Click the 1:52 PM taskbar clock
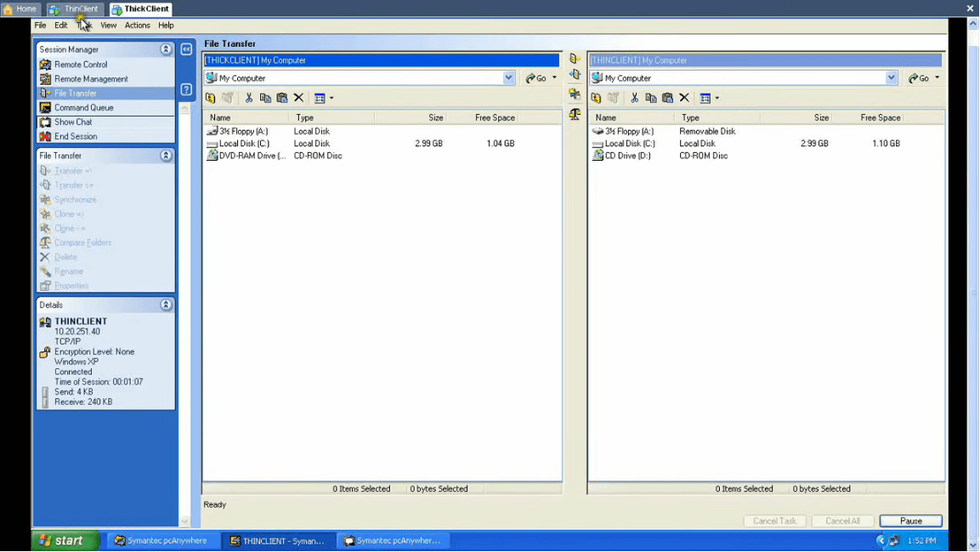980x552 pixels. 922,541
